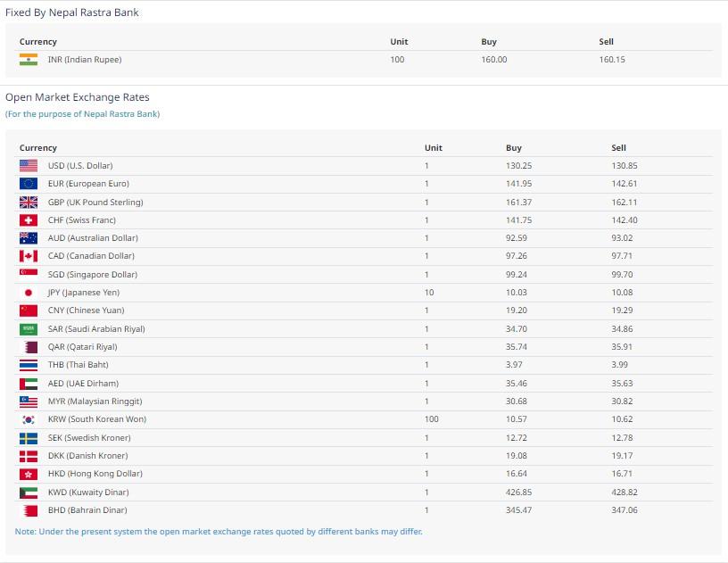Screen dimensions: 728x563
Task: Click the USD sell rate 130.85
Action: pos(625,166)
